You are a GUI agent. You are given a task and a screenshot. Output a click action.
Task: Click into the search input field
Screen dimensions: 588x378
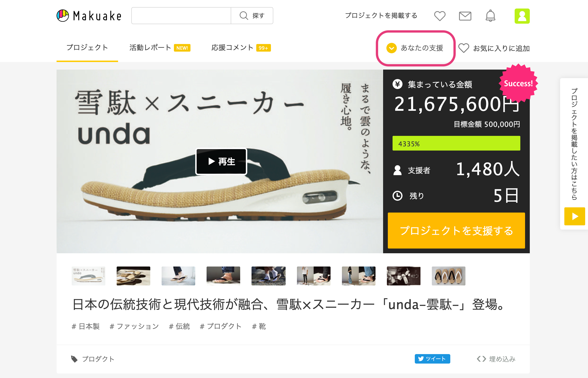click(181, 16)
